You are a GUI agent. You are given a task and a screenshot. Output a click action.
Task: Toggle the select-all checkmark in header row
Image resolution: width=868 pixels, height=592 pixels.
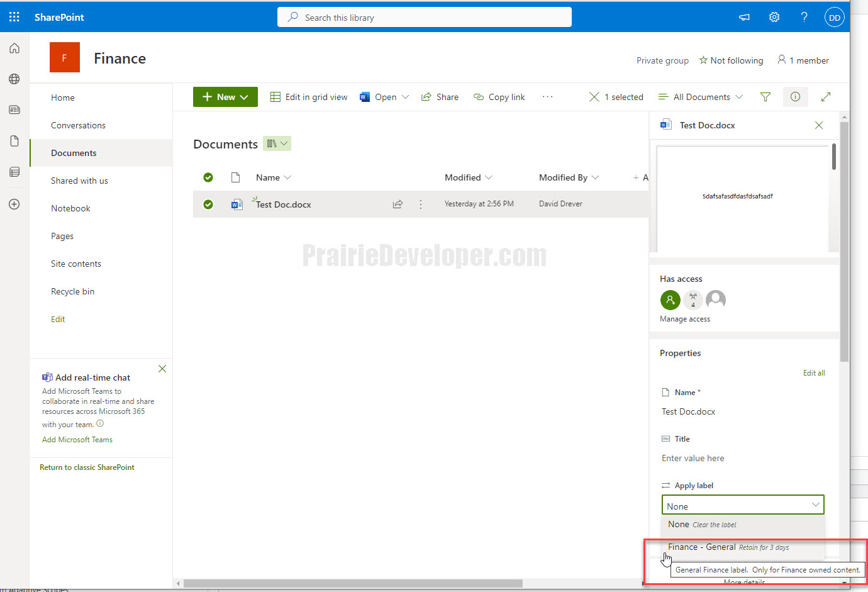(208, 177)
